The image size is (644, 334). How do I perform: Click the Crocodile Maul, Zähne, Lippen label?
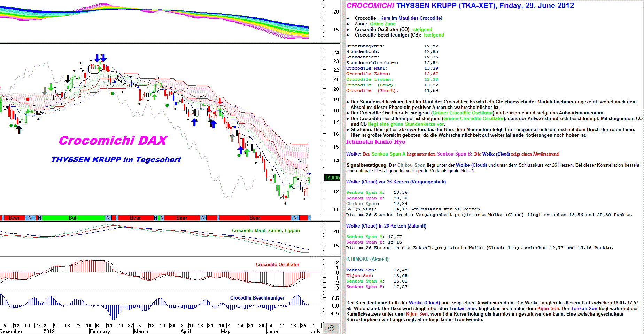pos(266,231)
